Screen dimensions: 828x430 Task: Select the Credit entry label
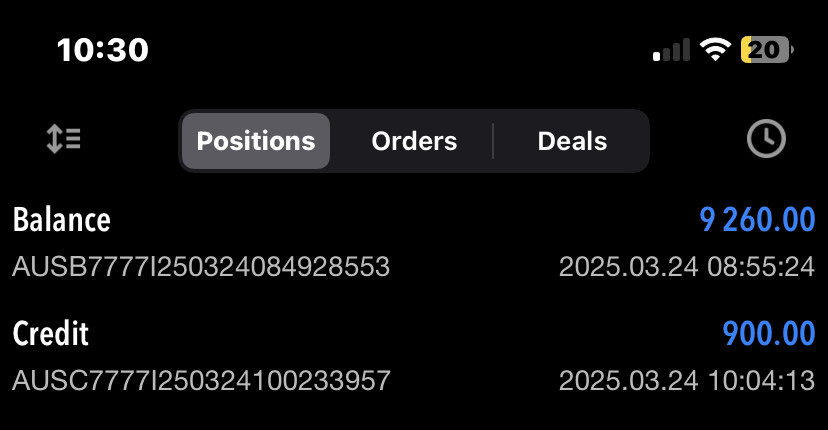point(51,333)
